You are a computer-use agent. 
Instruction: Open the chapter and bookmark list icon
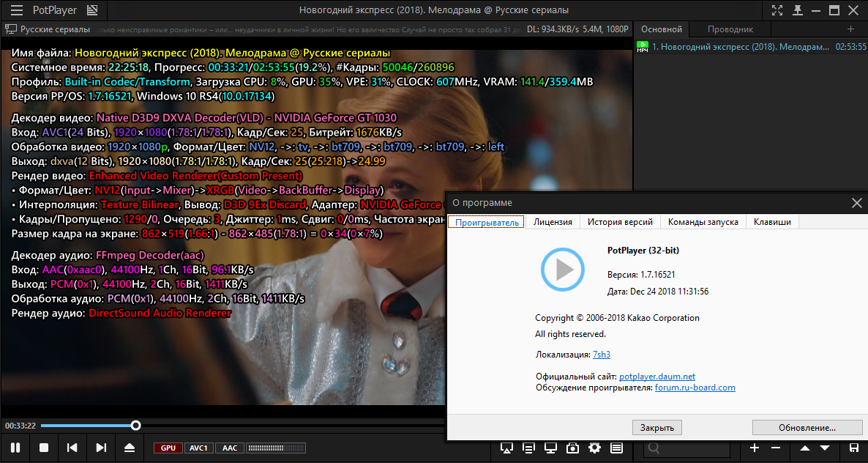click(x=528, y=448)
